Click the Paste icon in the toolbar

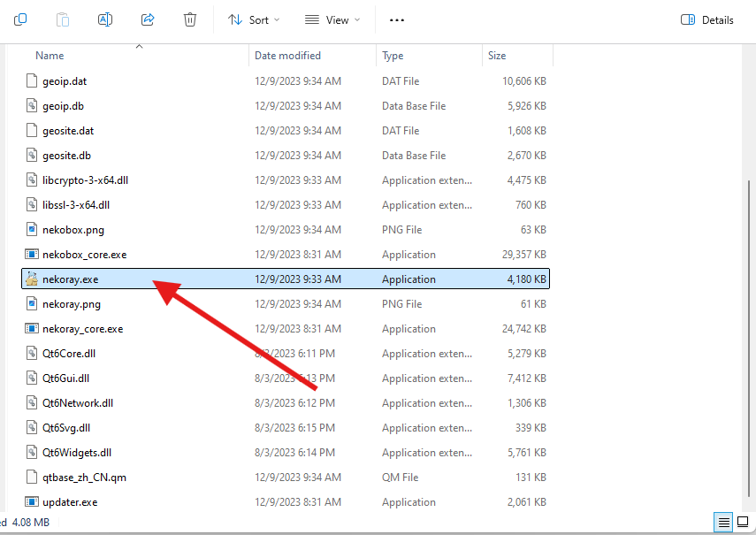(63, 19)
